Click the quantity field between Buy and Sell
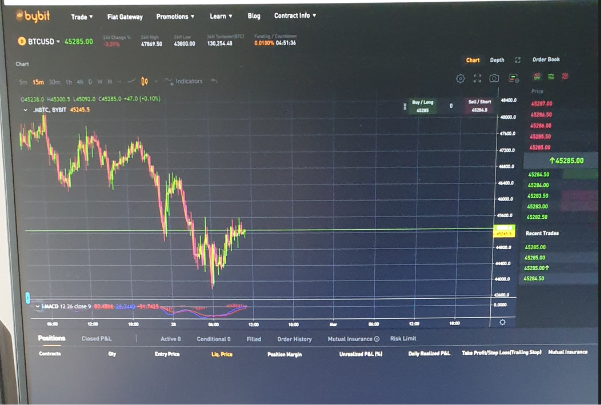 451,106
